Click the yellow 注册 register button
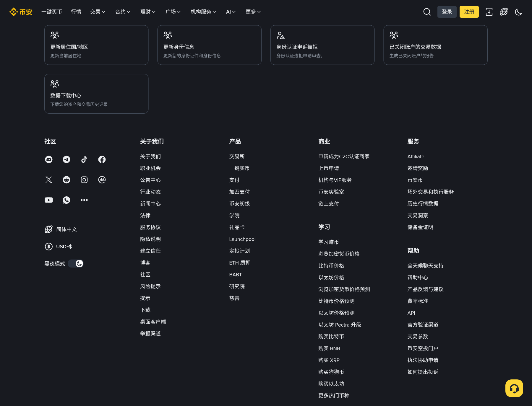This screenshot has height=406, width=532. pyautogui.click(x=469, y=12)
